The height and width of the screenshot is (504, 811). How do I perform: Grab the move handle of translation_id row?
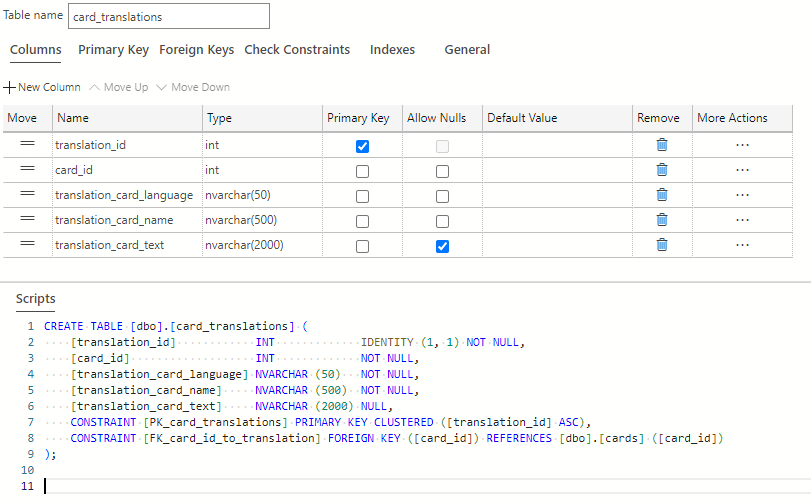click(27, 143)
